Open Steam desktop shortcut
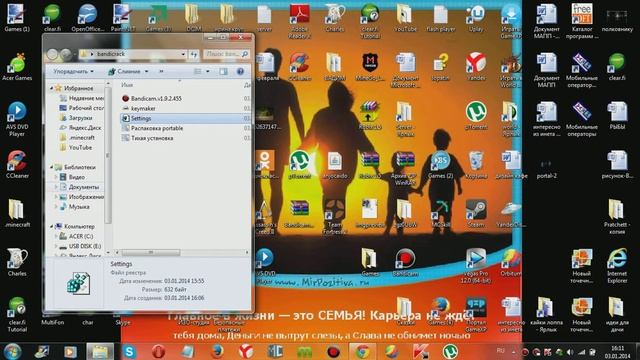The width and height of the screenshot is (640, 360). 476,213
